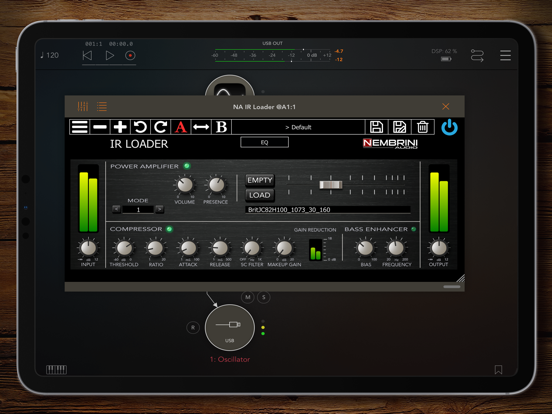Screen dimensions: 552x414
Task: Click the plugin window bottom drag handle
Action: [x=452, y=287]
